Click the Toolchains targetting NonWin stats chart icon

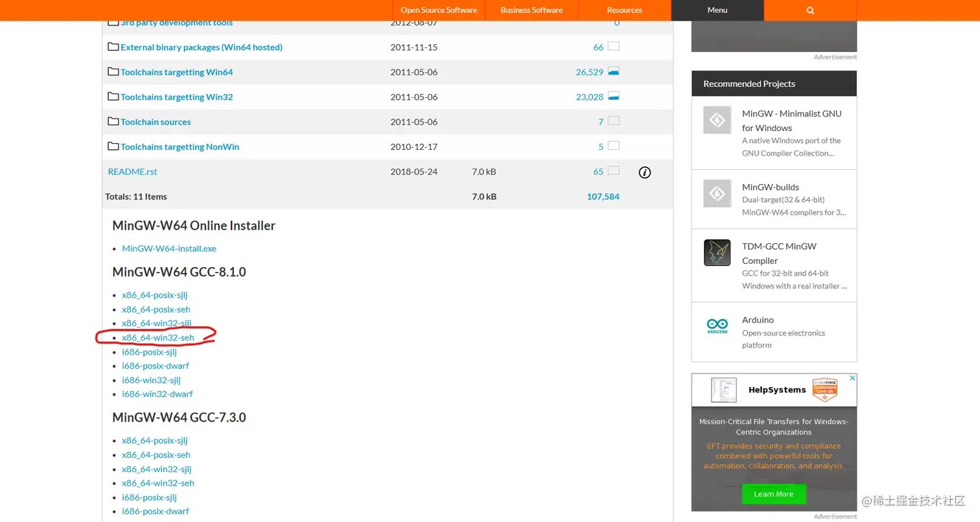613,146
